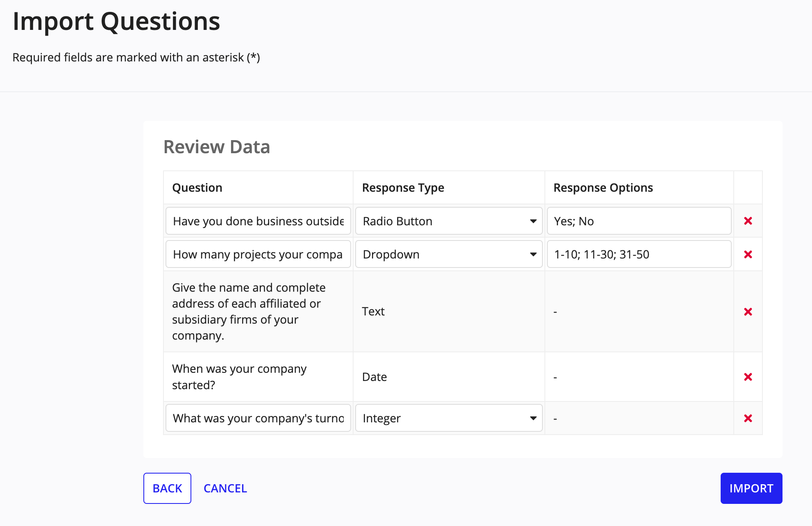Select the Radio Button response option
The height and width of the screenshot is (526, 812).
449,221
